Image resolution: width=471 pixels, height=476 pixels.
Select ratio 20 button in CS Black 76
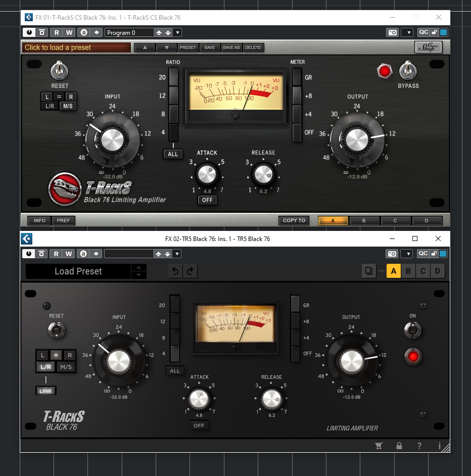[173, 77]
